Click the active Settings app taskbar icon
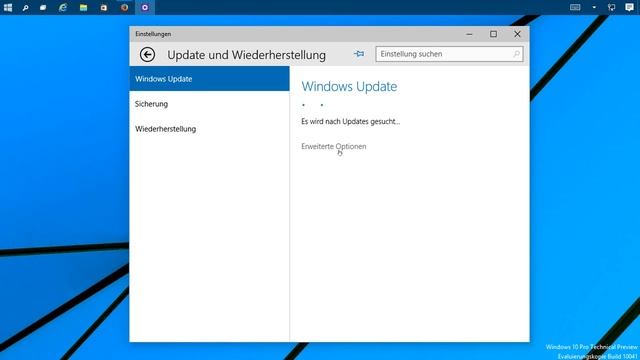Viewport: 640px width, 360px height. pos(145,7)
